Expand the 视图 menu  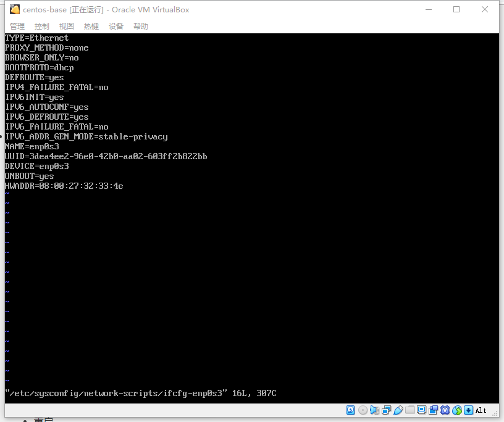coord(67,26)
